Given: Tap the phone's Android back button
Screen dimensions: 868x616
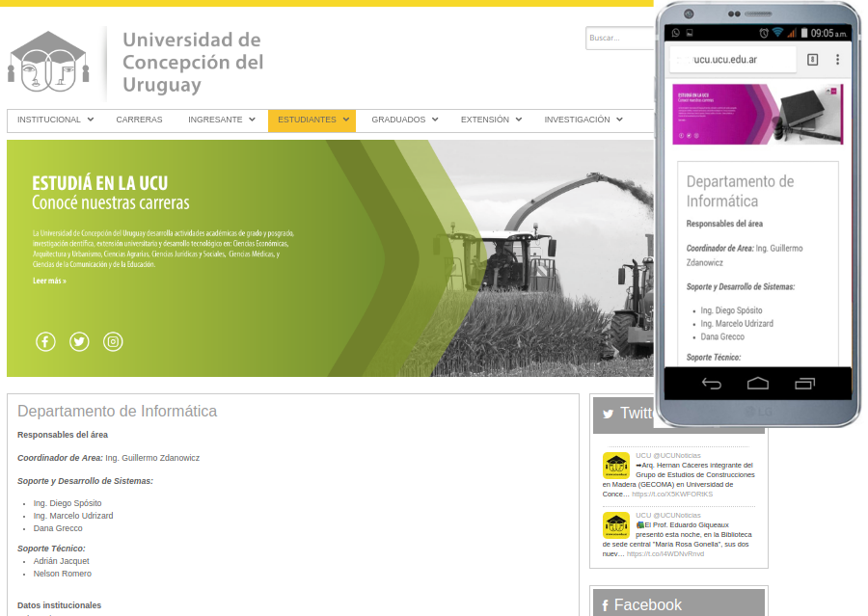Looking at the screenshot, I should [x=712, y=384].
